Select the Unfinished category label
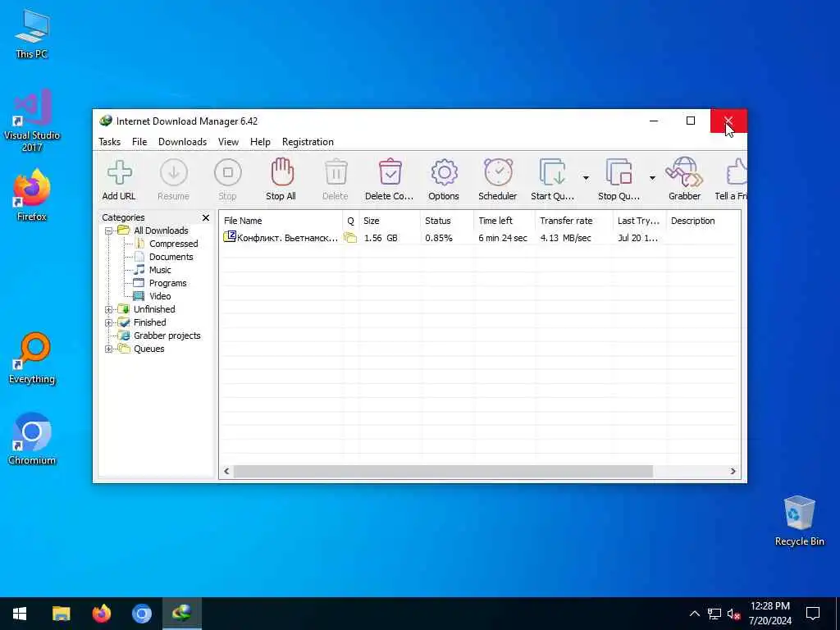 154,309
